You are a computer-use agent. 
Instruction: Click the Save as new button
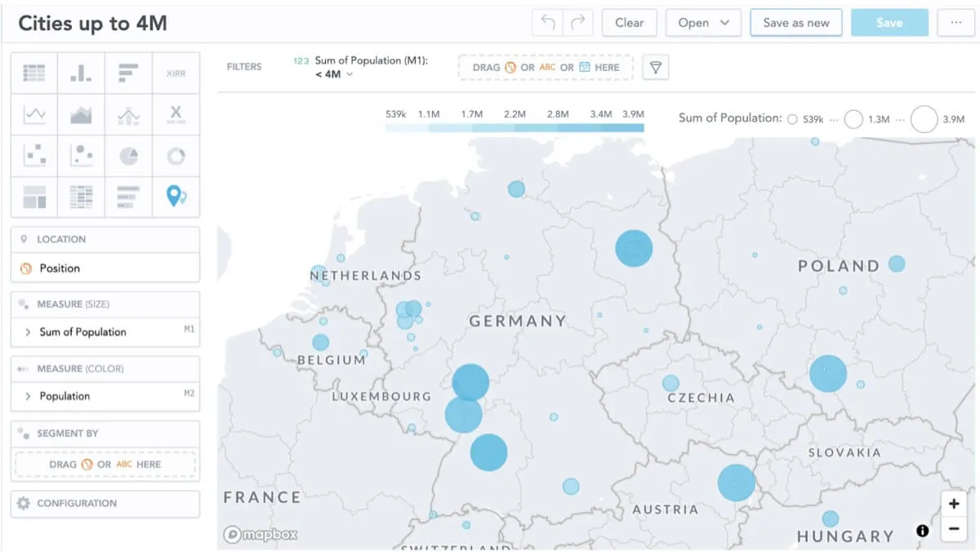[795, 22]
